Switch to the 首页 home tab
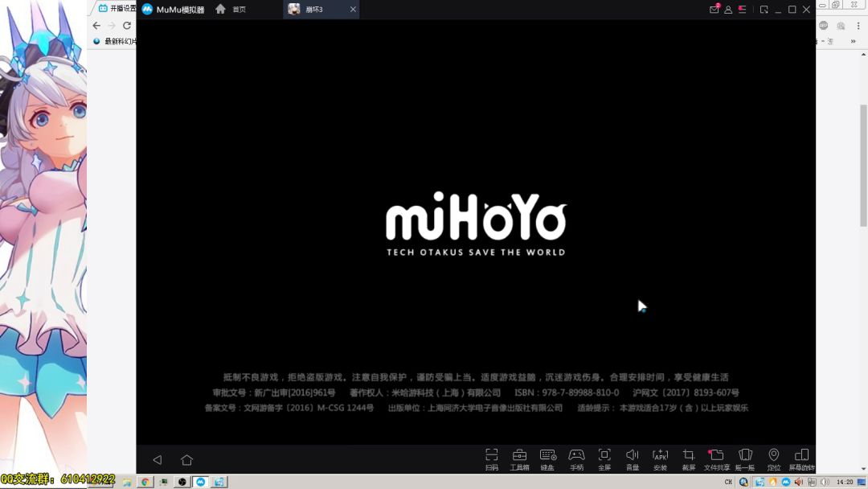Screen dimensions: 868x489 (x=231, y=9)
